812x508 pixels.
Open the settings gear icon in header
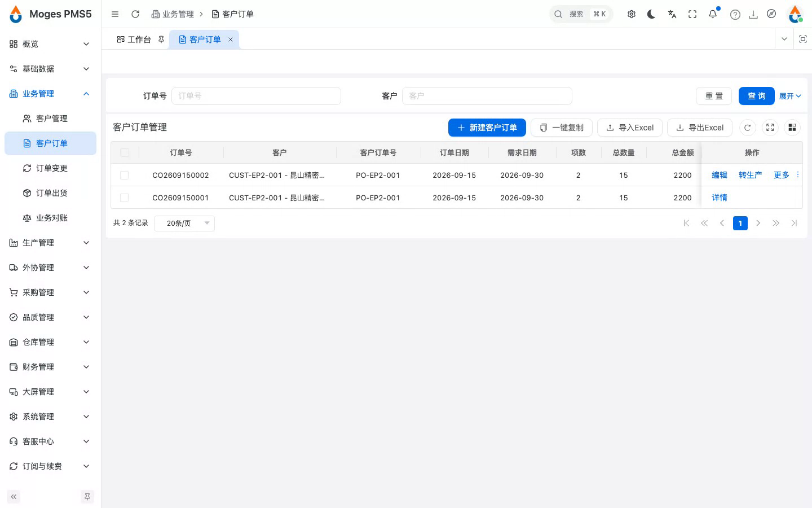coord(632,14)
